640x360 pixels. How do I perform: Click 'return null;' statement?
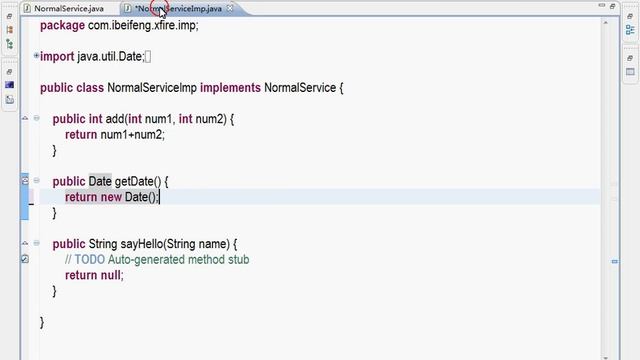(94, 276)
